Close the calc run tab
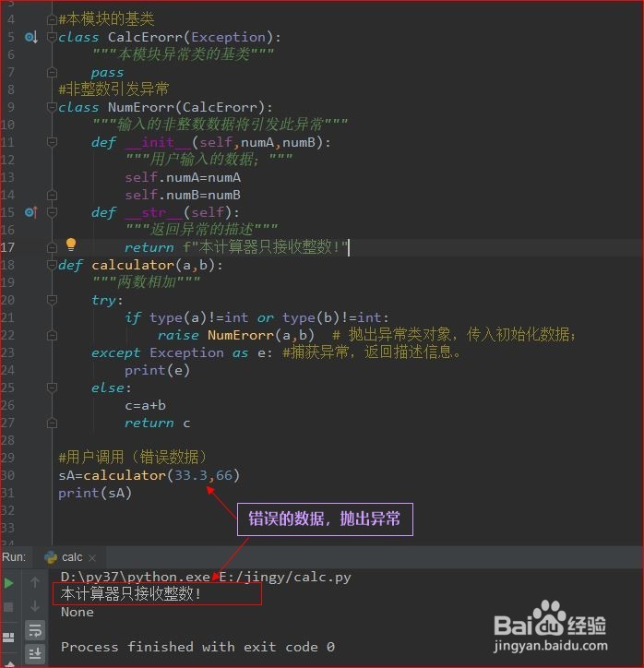 [x=92, y=557]
